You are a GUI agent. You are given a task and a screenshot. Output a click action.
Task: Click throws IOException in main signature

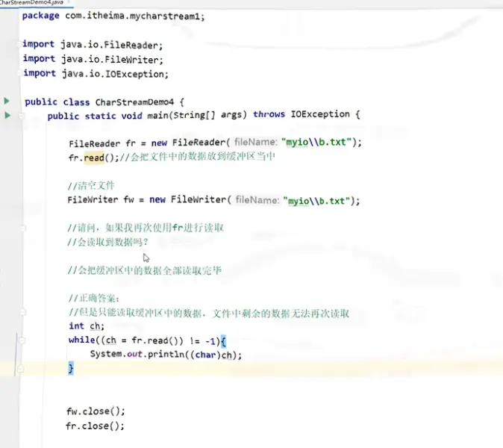coord(302,114)
